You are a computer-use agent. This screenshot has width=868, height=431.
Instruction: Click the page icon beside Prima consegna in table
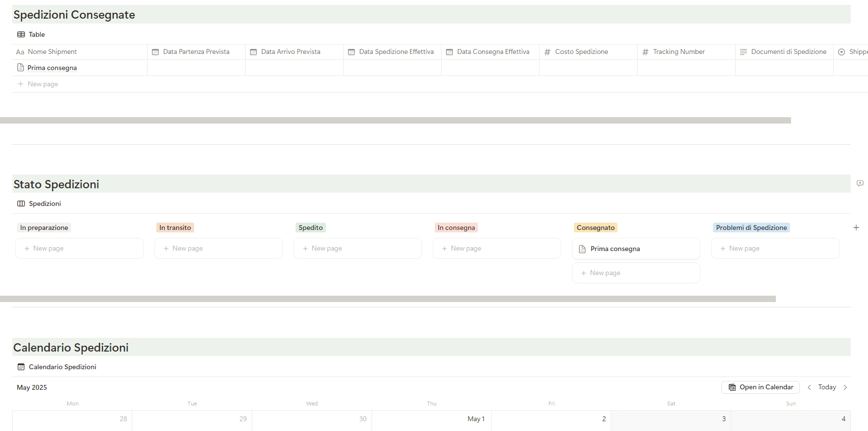(21, 67)
